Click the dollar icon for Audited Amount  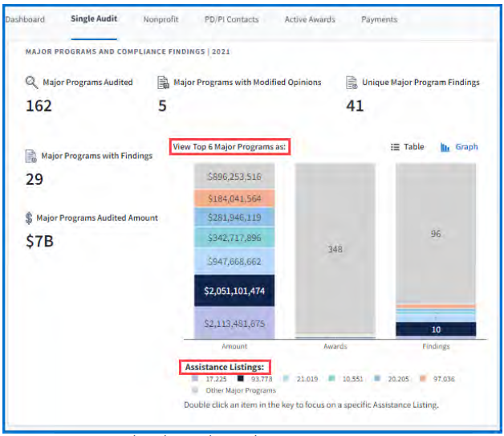[30, 218]
